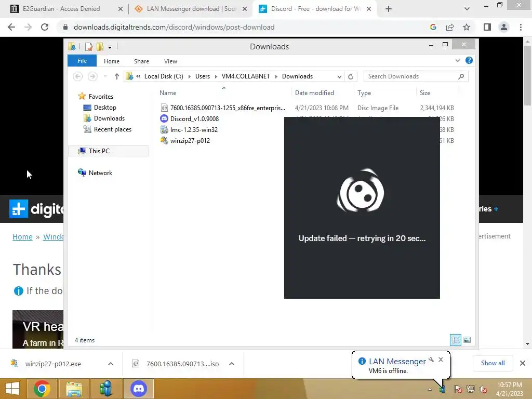Screen dimensions: 532x399
Task: Open the taskbar clock showing 10:57 PM
Action: (x=509, y=389)
